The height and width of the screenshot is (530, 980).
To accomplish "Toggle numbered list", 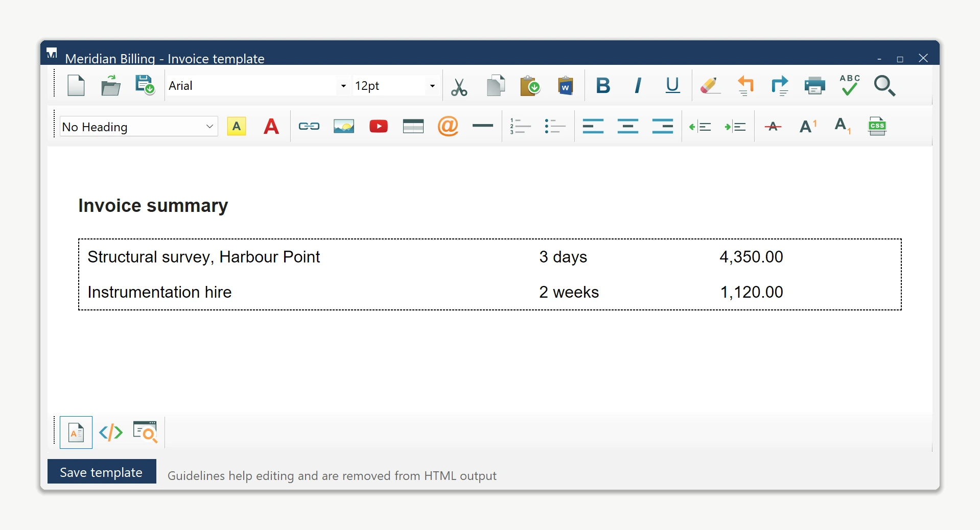I will coord(520,126).
